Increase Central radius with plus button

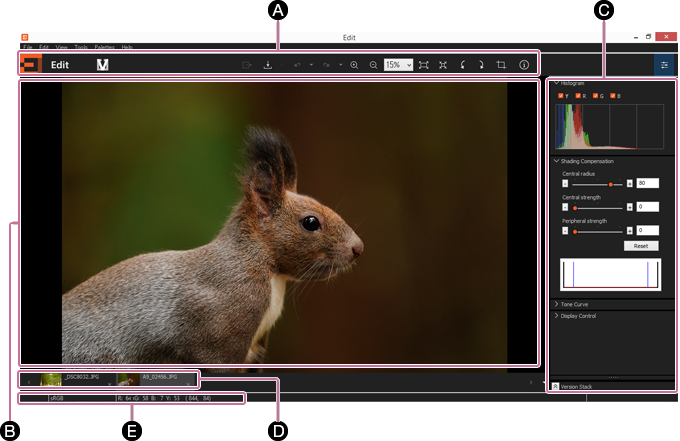click(x=630, y=183)
